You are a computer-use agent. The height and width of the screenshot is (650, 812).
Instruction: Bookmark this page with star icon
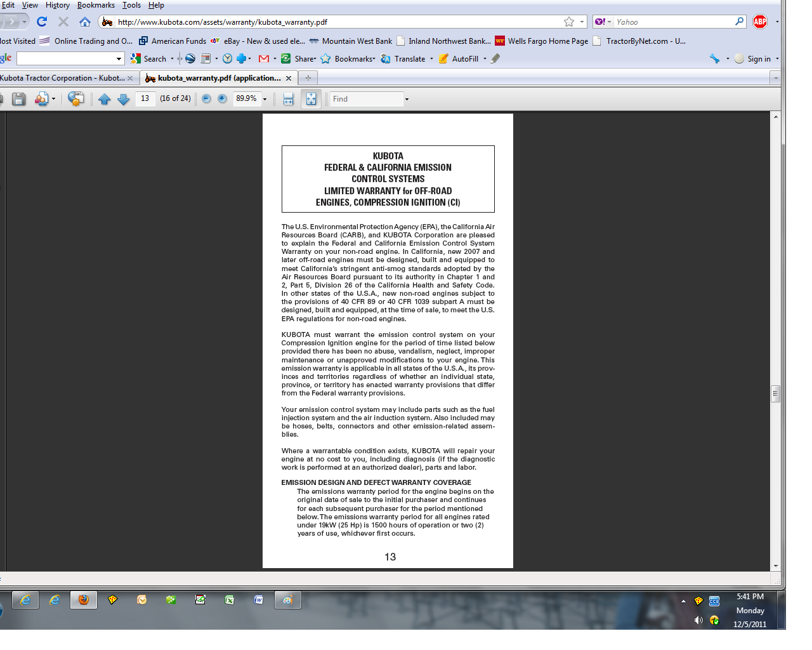point(569,22)
